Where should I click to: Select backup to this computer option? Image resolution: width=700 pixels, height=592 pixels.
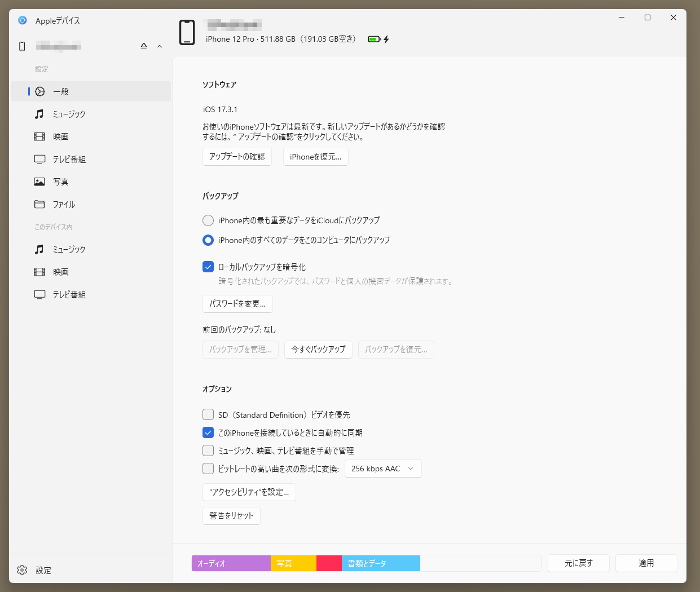tap(208, 240)
